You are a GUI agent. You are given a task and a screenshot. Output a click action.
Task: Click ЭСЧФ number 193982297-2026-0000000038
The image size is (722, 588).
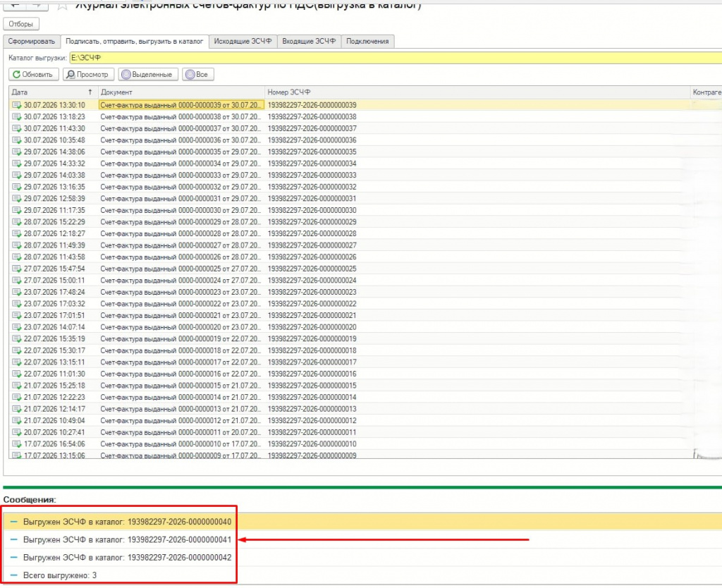(x=312, y=117)
